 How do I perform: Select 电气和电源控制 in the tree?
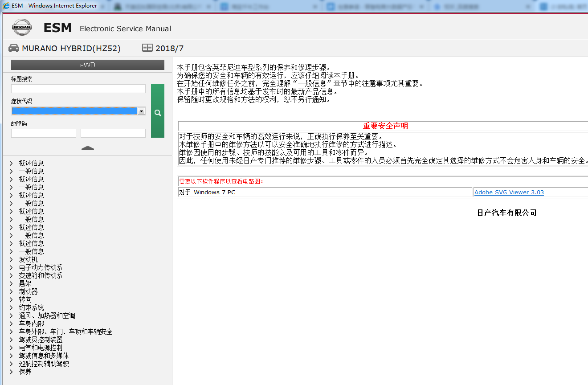coord(41,348)
